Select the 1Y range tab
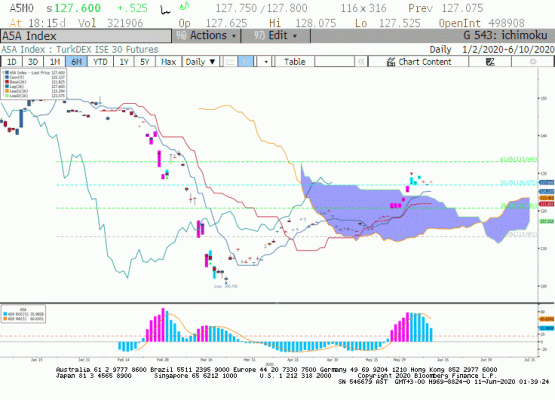555x400 pixels. pos(124,62)
